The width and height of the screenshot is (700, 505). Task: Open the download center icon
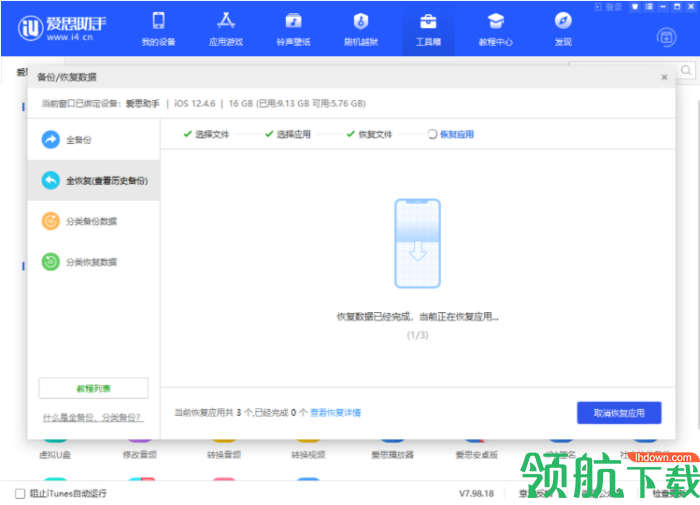(x=667, y=38)
